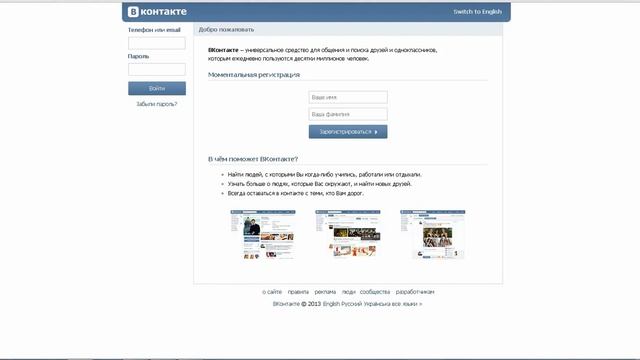Open the Забыли пароль? link

(x=157, y=104)
